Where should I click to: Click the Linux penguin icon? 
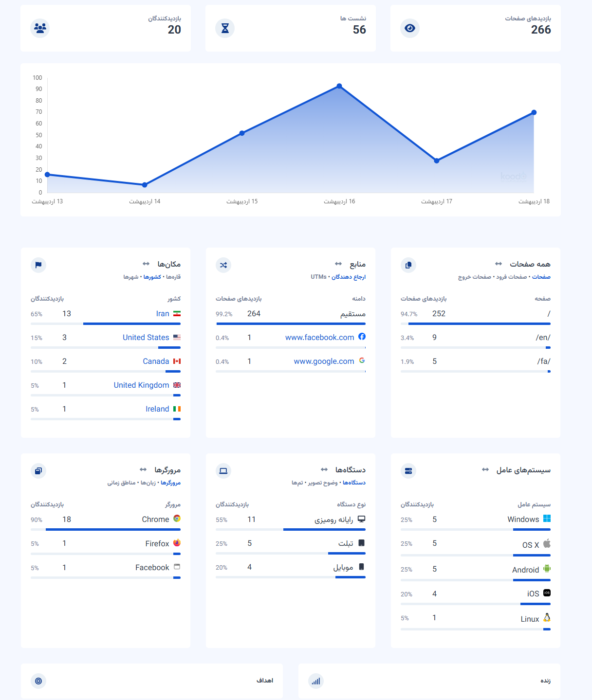(547, 617)
